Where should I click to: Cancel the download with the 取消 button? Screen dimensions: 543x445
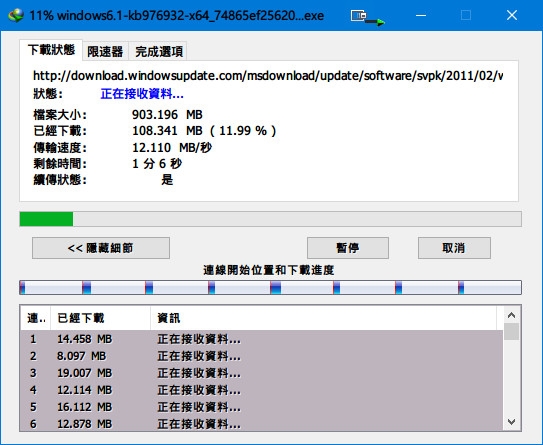454,248
